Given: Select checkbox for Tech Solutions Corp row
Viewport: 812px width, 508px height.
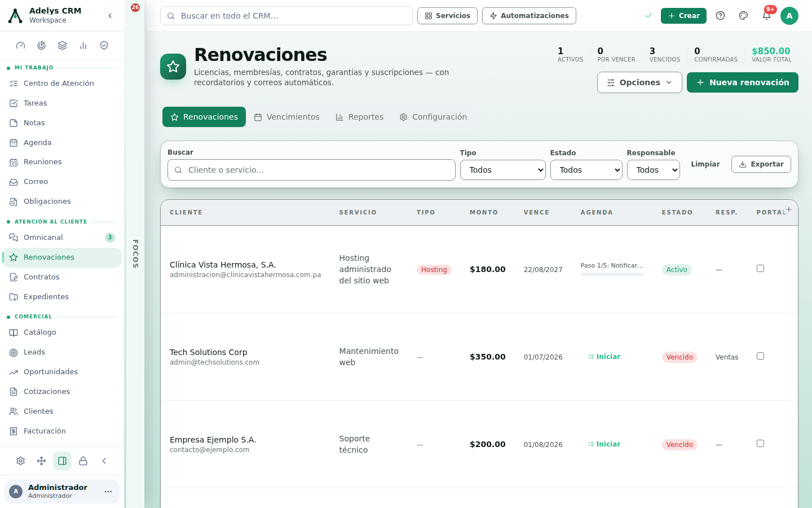Looking at the screenshot, I should coord(760,356).
